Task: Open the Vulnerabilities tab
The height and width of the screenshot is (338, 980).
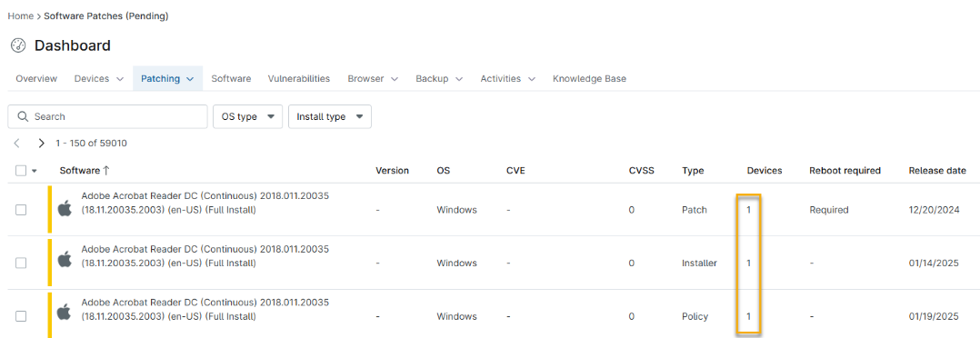Action: tap(299, 79)
